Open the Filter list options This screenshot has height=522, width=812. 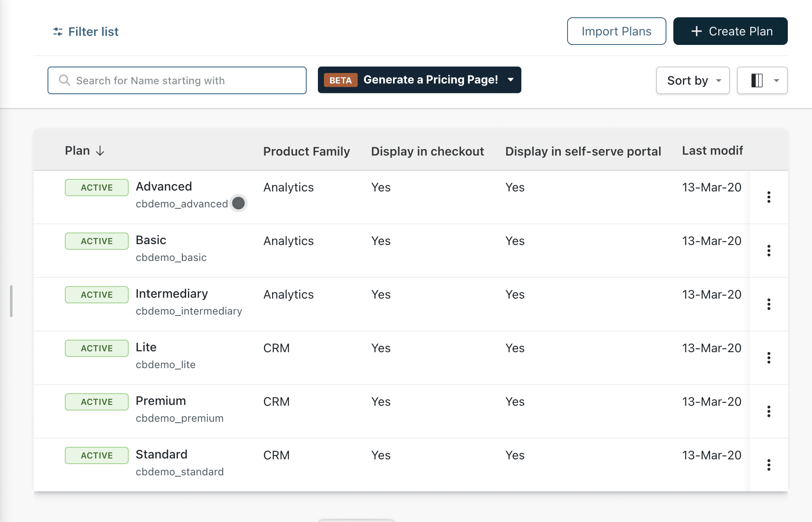[x=86, y=32]
